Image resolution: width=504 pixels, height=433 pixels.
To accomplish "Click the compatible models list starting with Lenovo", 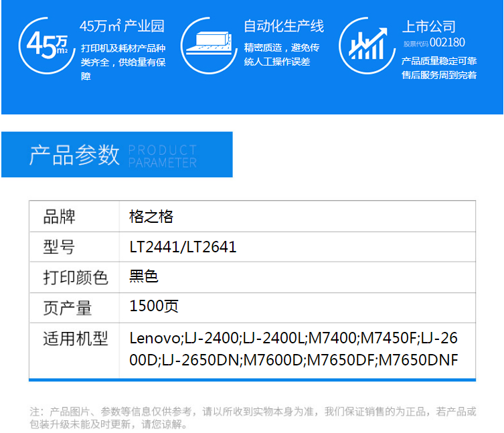I will tap(293, 349).
